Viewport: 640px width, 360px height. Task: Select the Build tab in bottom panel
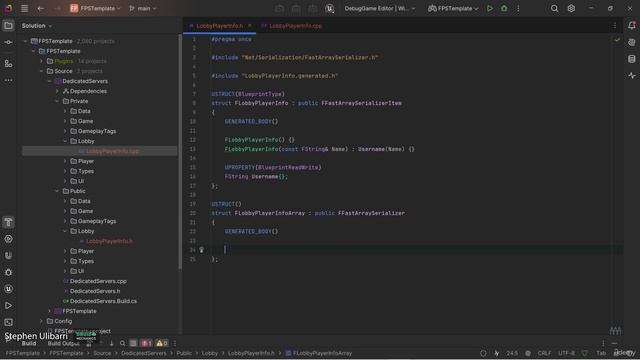point(29,343)
